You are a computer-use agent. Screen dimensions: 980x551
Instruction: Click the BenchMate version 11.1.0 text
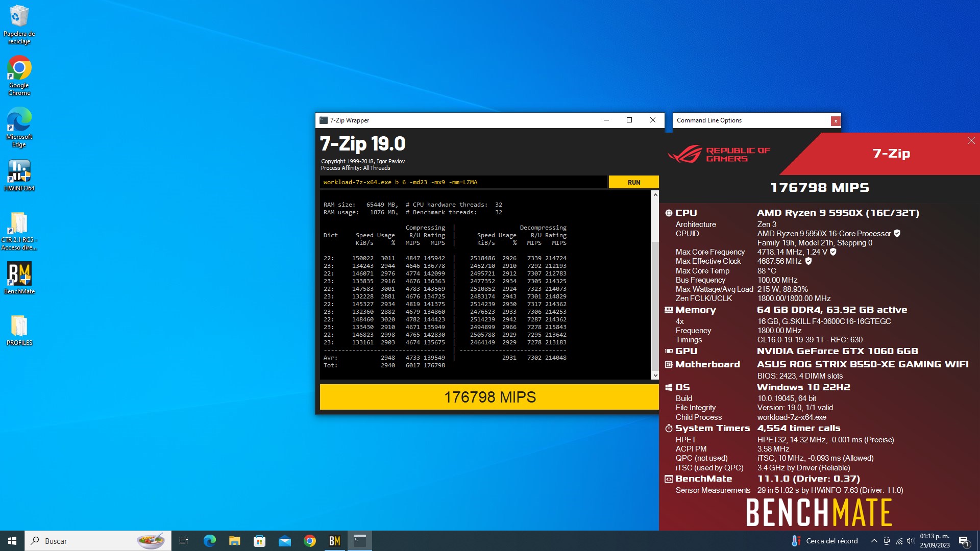point(808,479)
